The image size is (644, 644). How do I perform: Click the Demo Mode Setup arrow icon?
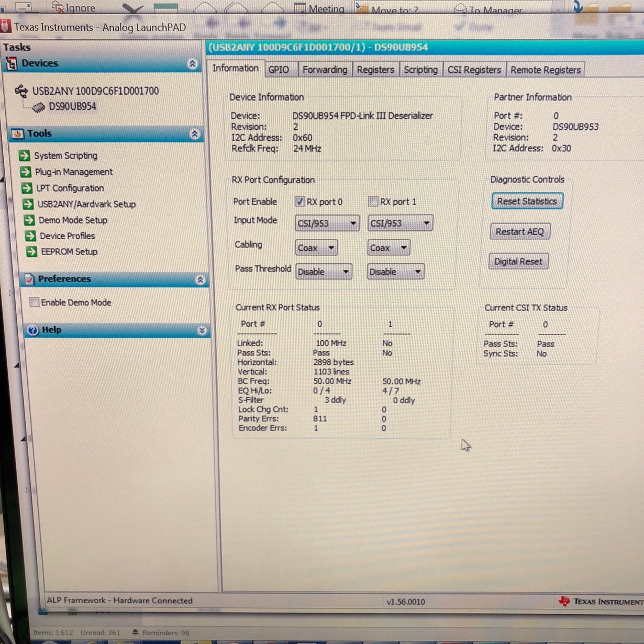pyautogui.click(x=29, y=220)
